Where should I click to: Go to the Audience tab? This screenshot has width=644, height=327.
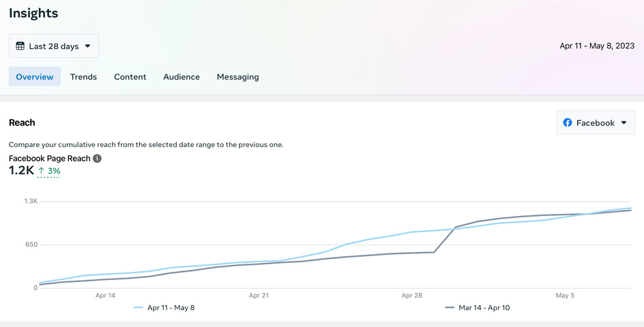tap(181, 77)
